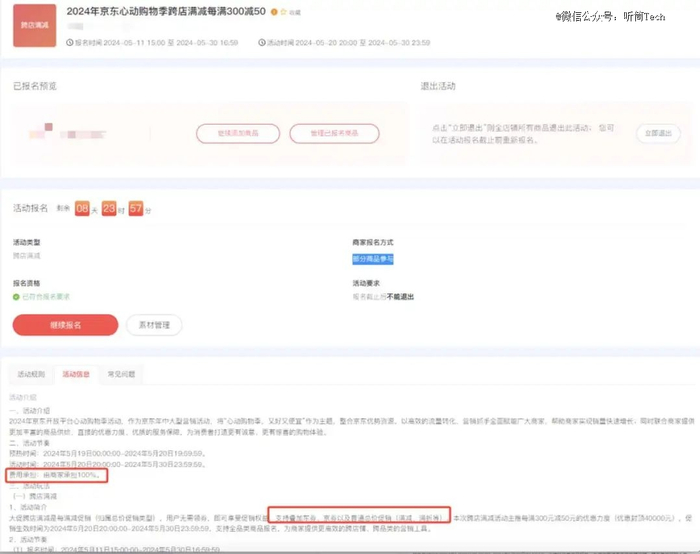This screenshot has height=554, width=700.
Task: Click the line 费用承担：由商家承担100%
Action: tap(55, 475)
